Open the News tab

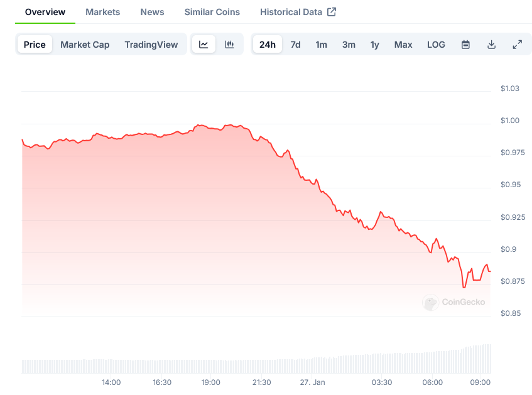[152, 12]
